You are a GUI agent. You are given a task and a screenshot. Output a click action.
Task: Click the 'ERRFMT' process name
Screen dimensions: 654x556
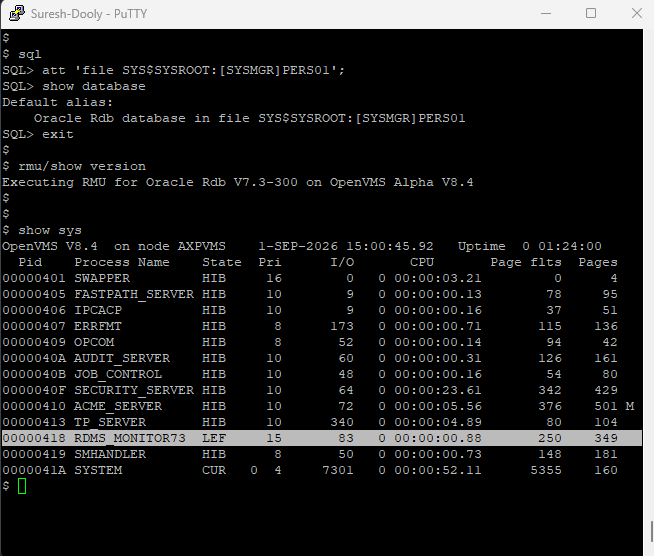[98, 326]
